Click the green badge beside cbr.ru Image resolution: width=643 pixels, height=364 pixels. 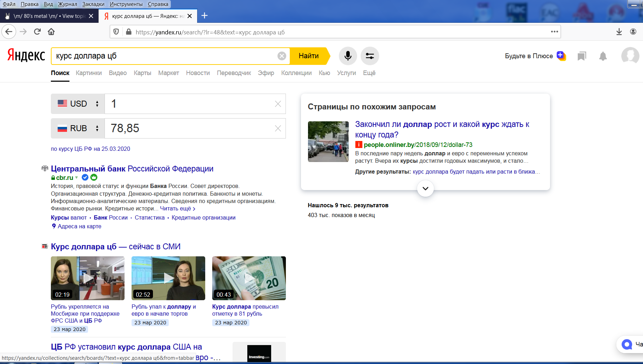tap(94, 177)
